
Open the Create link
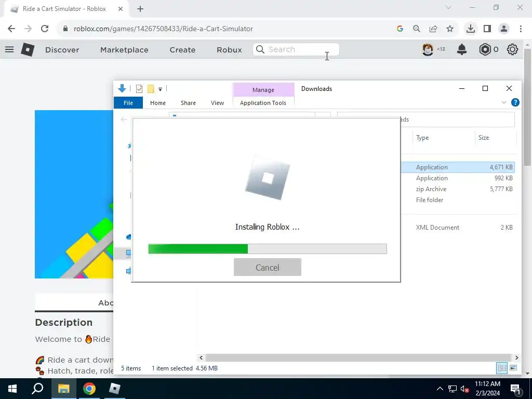pyautogui.click(x=182, y=50)
